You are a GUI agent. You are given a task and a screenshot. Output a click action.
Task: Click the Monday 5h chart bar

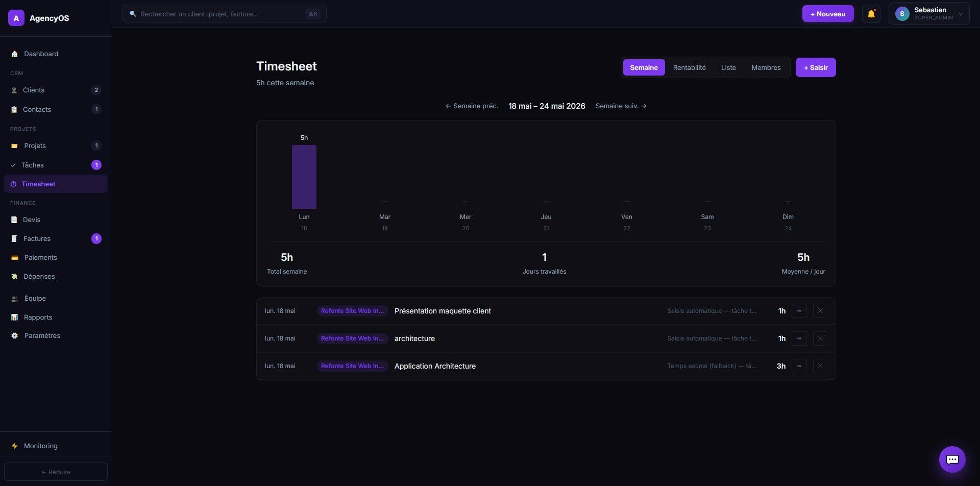(x=304, y=177)
